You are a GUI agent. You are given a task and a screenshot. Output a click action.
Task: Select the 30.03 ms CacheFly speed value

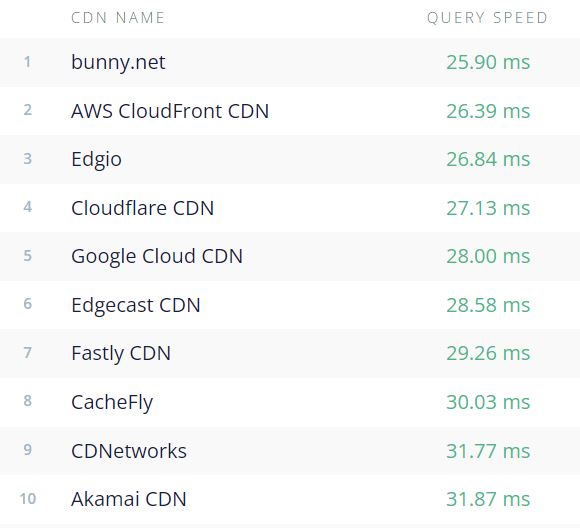488,402
